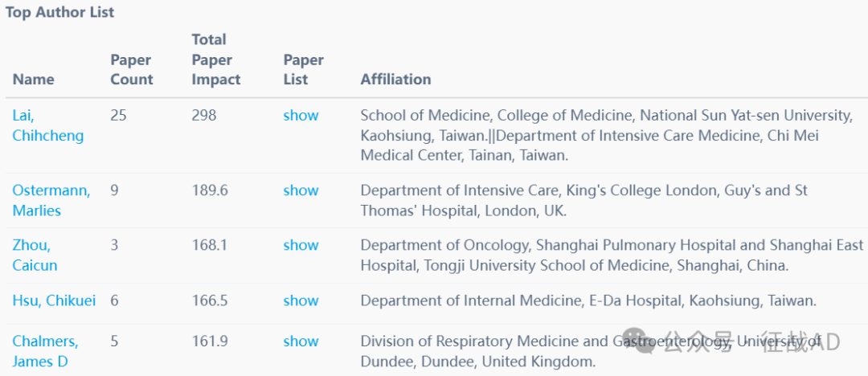Click the Affiliation column header
This screenshot has height=376, width=868.
pyautogui.click(x=395, y=79)
